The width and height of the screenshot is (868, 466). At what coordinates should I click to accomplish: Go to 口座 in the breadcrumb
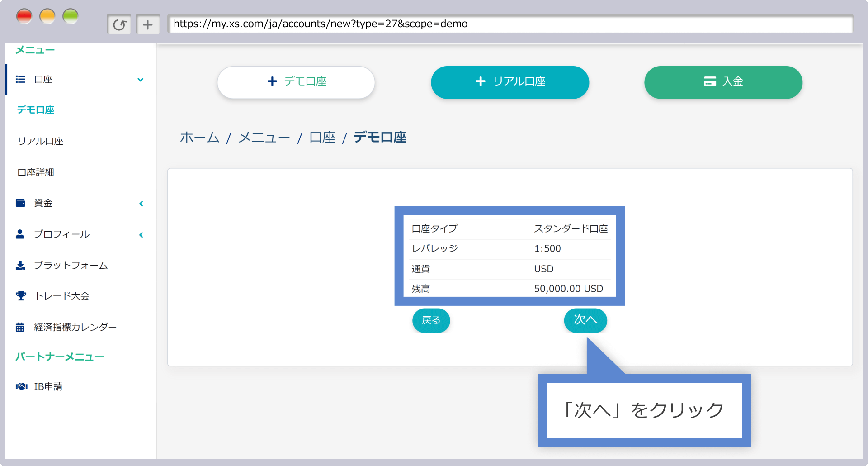[x=322, y=138]
